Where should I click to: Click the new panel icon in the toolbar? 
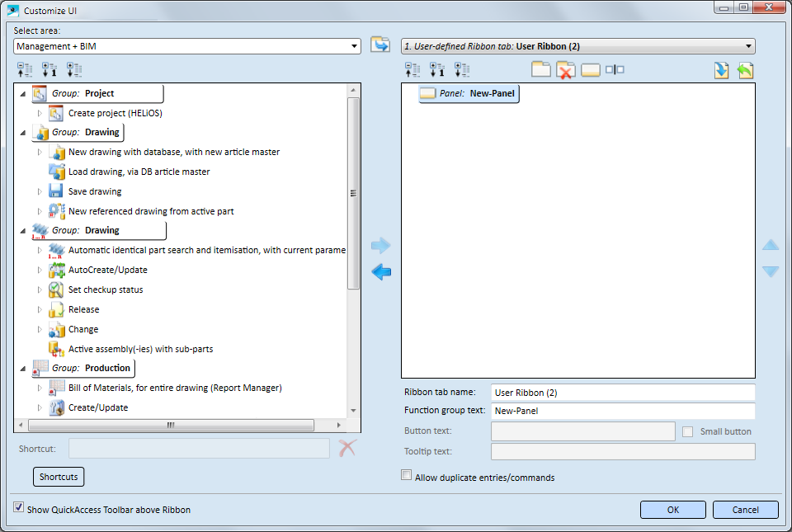pos(591,69)
